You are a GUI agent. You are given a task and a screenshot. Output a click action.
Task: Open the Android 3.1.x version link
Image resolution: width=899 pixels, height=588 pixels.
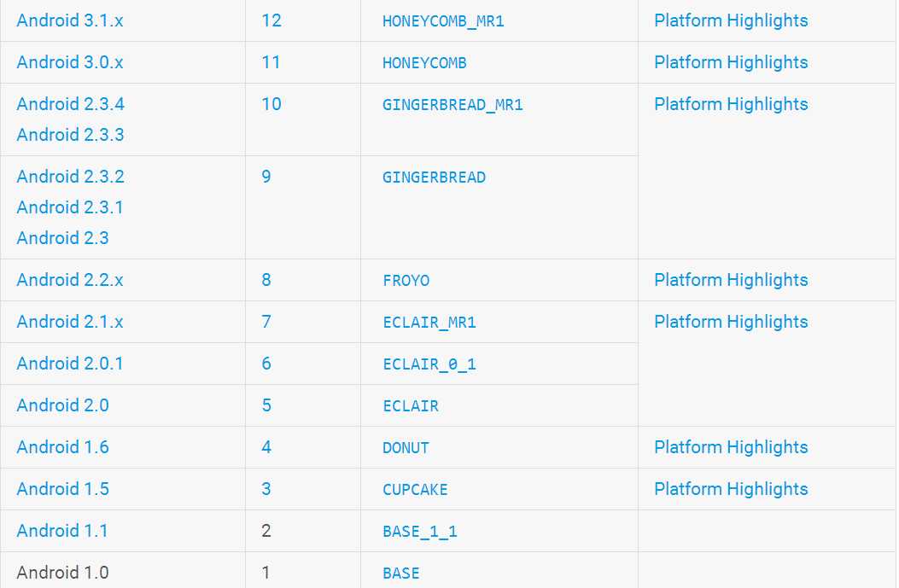[70, 20]
